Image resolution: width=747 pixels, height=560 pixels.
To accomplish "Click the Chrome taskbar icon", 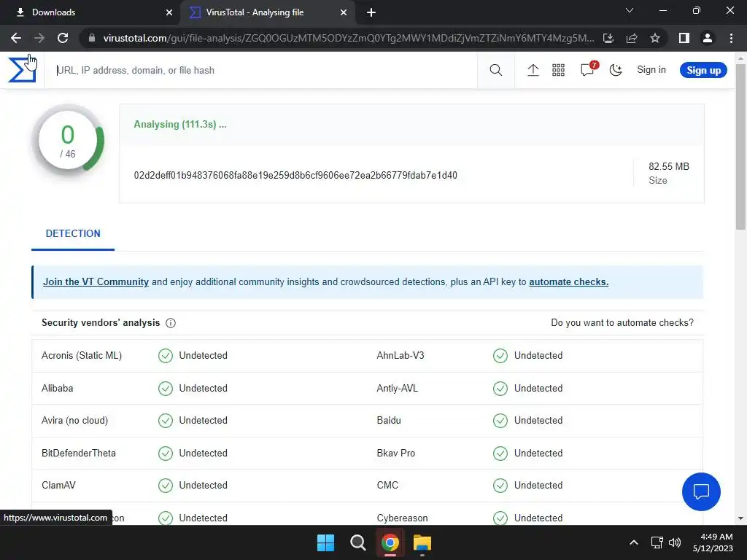I will click(x=390, y=542).
